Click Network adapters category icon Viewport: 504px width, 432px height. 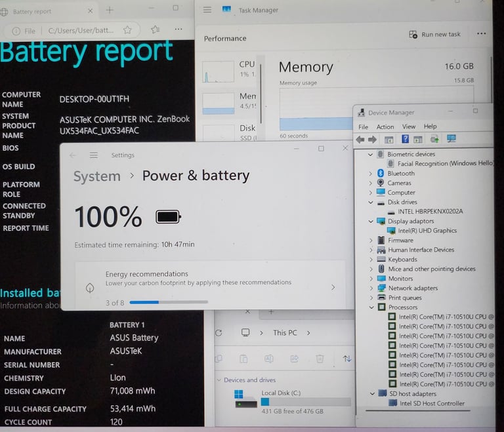tap(381, 288)
